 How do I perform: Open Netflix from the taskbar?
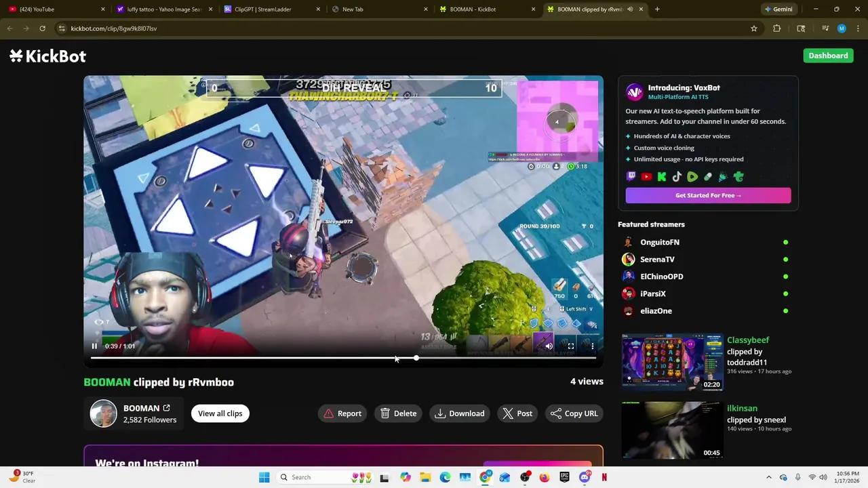coord(604,477)
